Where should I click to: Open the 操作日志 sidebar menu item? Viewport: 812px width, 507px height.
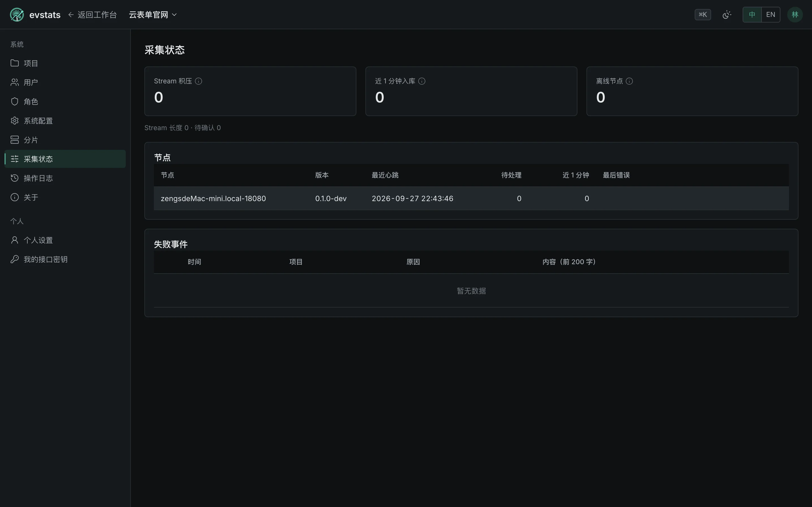pos(65,178)
